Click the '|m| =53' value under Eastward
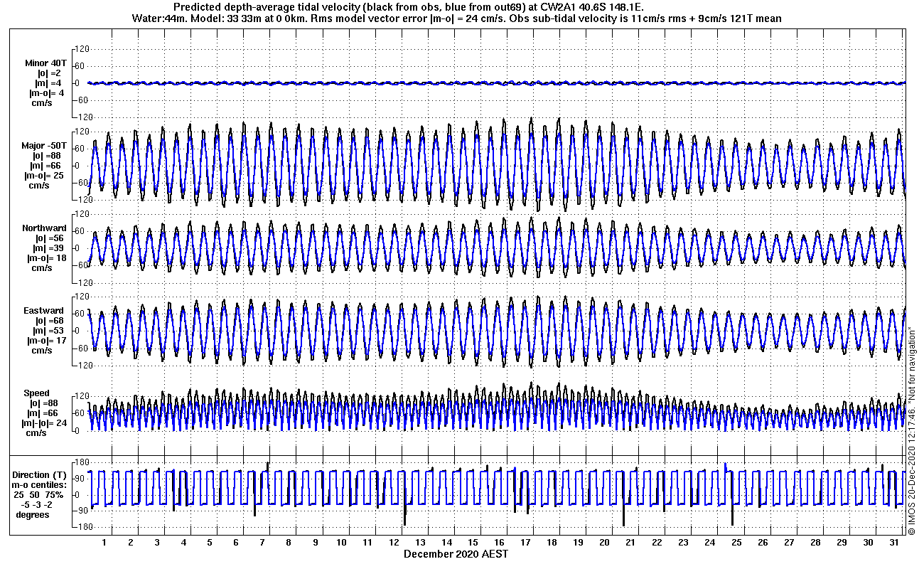This screenshot has width=924, height=569. pyautogui.click(x=49, y=331)
